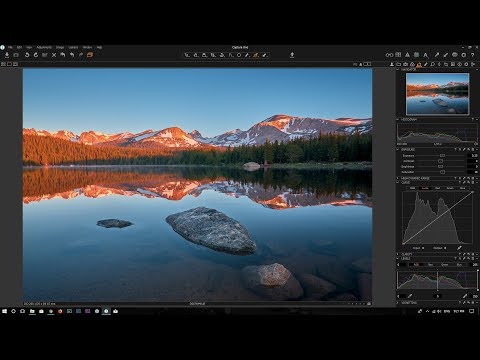Open the Library tool tab icon

point(399,64)
